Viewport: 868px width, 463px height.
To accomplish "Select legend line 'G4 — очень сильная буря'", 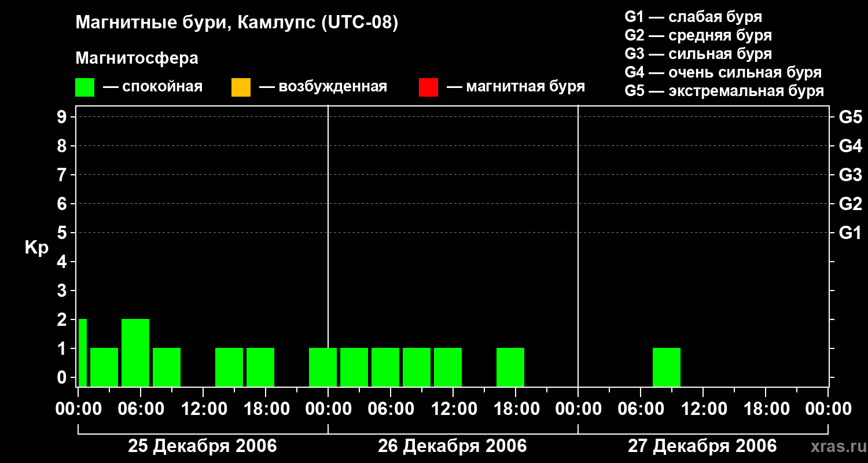I will tap(723, 72).
